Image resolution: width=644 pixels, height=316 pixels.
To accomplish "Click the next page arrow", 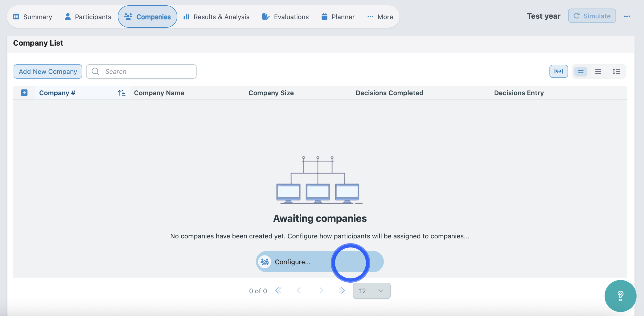I will click(x=321, y=291).
